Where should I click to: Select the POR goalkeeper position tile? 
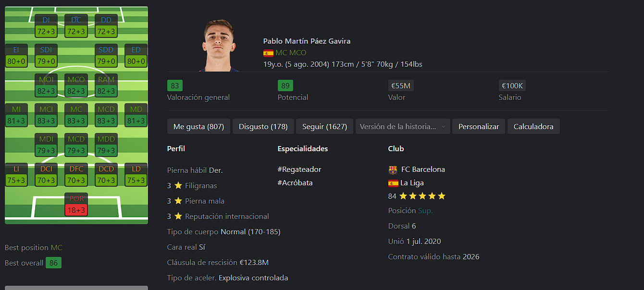[x=76, y=205]
